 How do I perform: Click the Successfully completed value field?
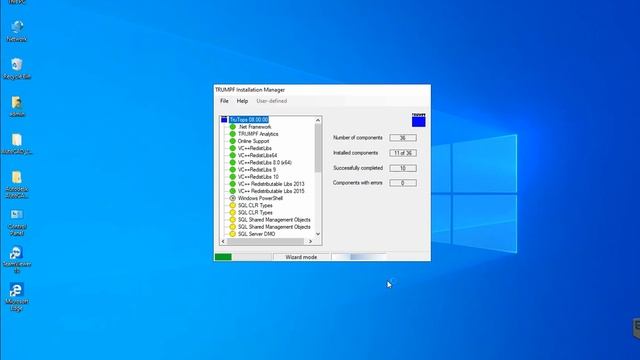(403, 168)
